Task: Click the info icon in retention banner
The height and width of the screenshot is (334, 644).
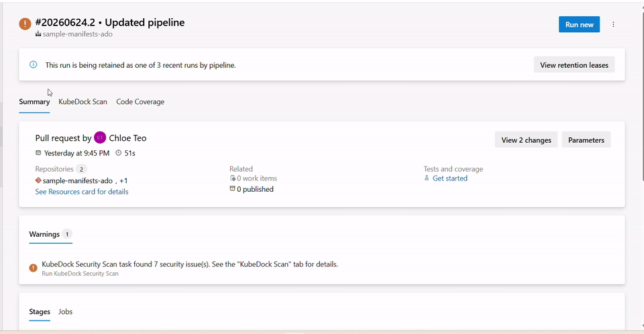Action: coord(34,64)
